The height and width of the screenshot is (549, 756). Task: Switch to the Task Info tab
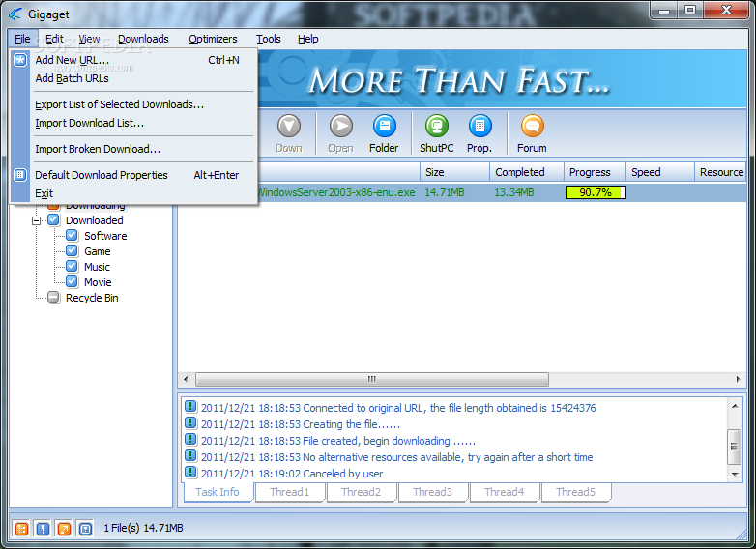pos(218,492)
